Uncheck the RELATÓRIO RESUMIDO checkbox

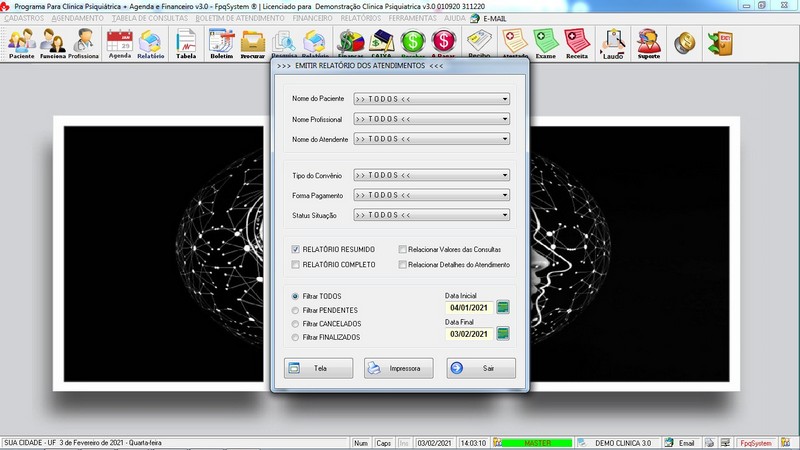tap(296, 249)
